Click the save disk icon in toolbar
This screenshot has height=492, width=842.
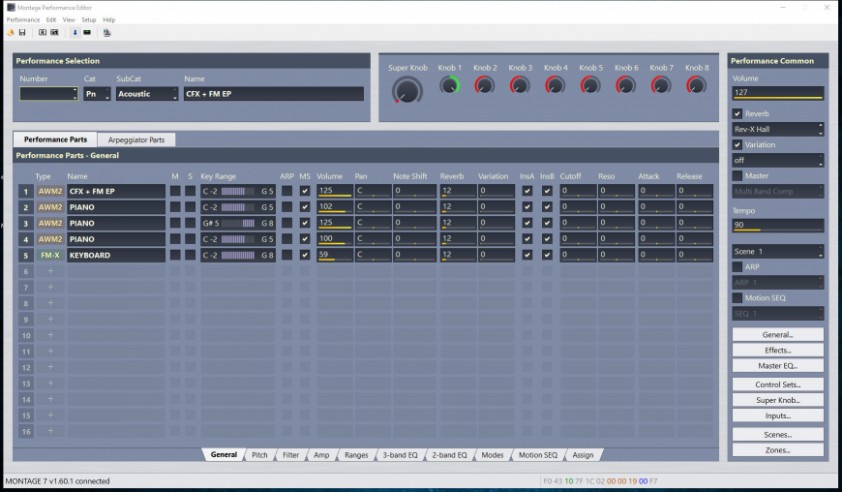[x=22, y=32]
